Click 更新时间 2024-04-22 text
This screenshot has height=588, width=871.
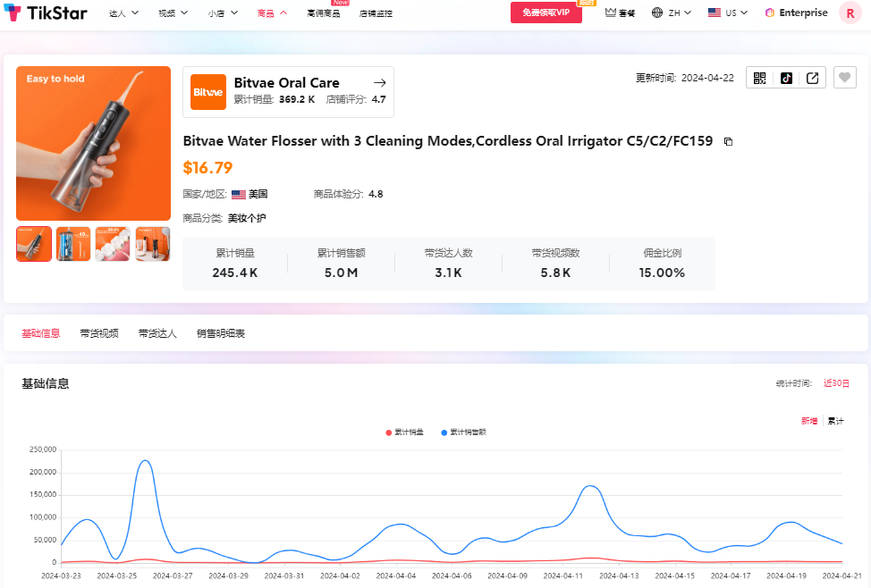click(685, 78)
